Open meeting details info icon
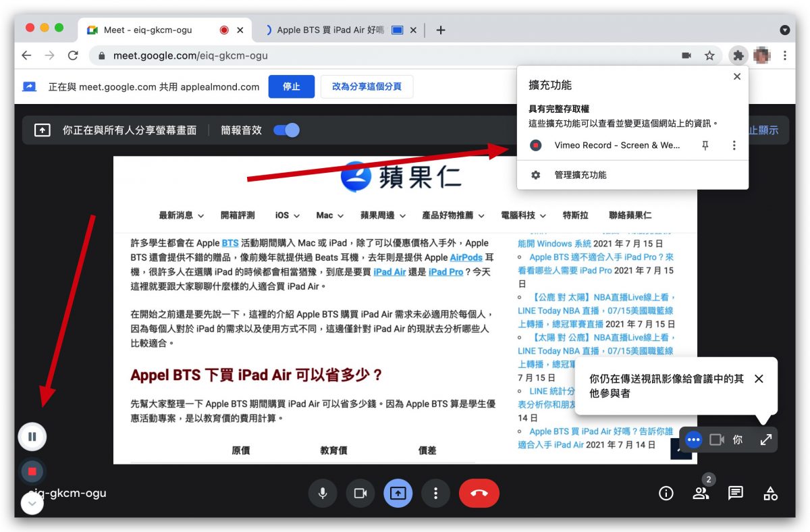The image size is (810, 532). coord(666,494)
